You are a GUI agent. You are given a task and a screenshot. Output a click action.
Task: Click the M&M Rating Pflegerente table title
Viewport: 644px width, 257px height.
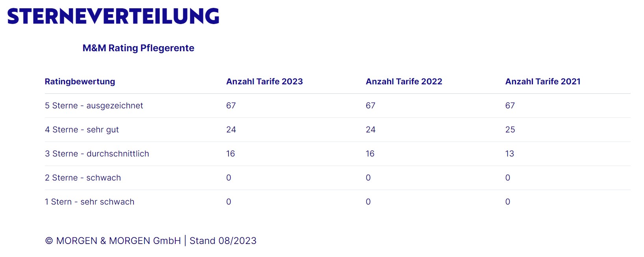click(x=138, y=48)
